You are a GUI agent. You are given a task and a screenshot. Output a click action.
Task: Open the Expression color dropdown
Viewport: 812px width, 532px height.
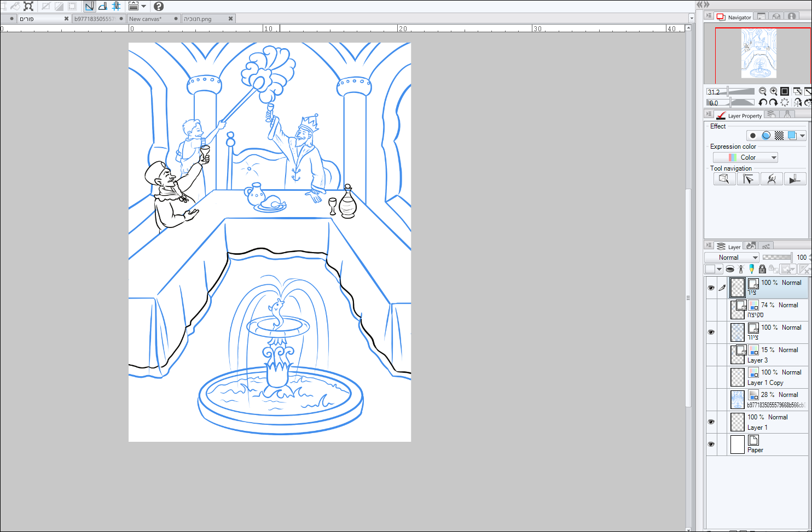[x=745, y=157]
